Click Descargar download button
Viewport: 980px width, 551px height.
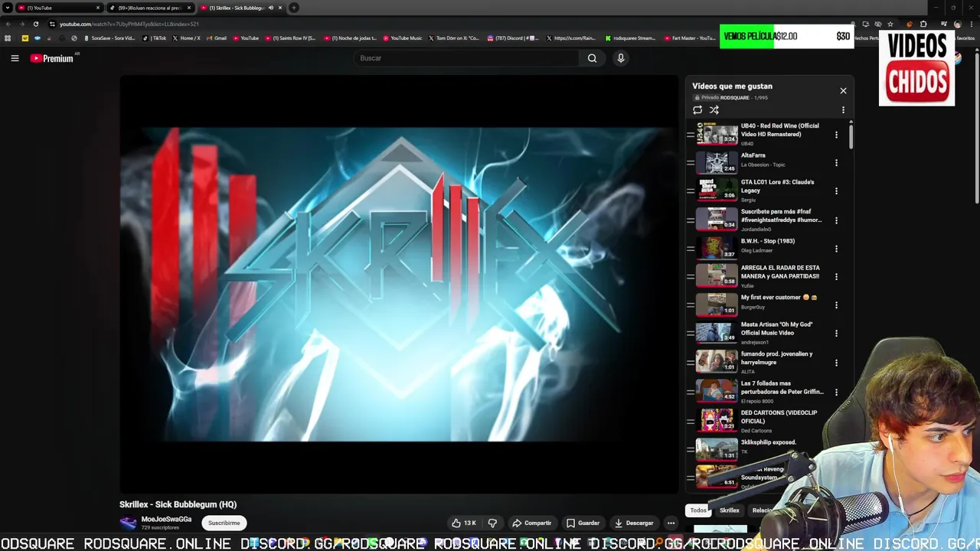[x=634, y=523]
